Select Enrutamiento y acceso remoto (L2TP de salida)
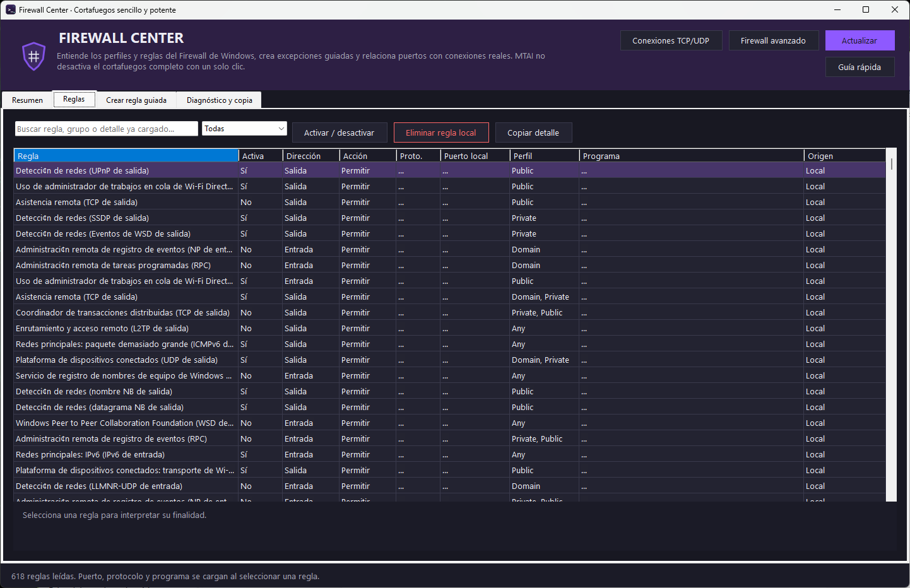This screenshot has height=588, width=910. 449,328
